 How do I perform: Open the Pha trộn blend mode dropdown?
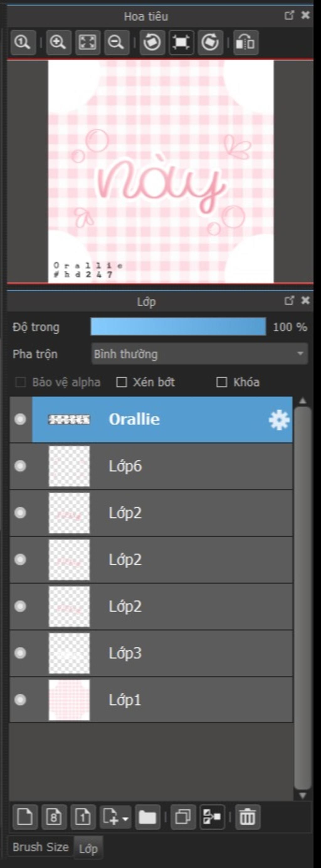pos(200,354)
